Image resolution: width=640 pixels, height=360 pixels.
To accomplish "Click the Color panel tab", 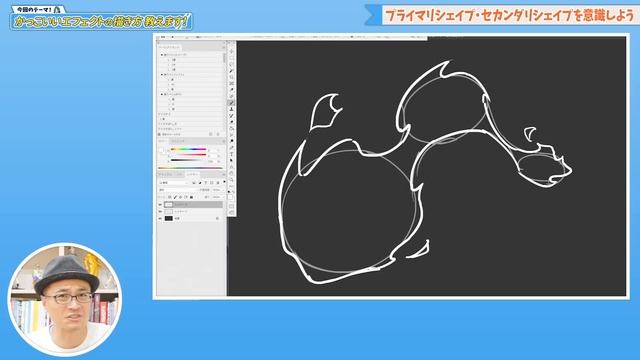I will (163, 141).
